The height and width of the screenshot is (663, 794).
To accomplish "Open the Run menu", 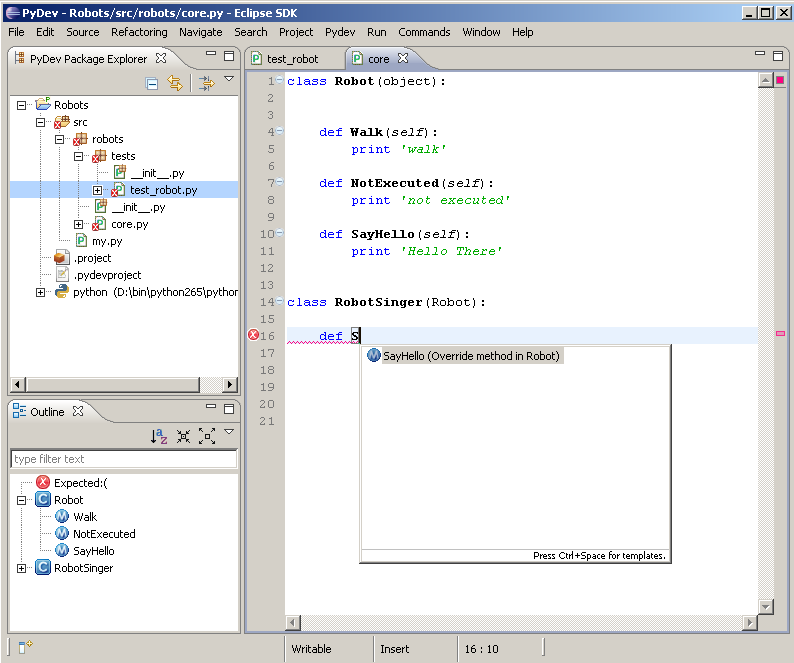I will pos(377,32).
